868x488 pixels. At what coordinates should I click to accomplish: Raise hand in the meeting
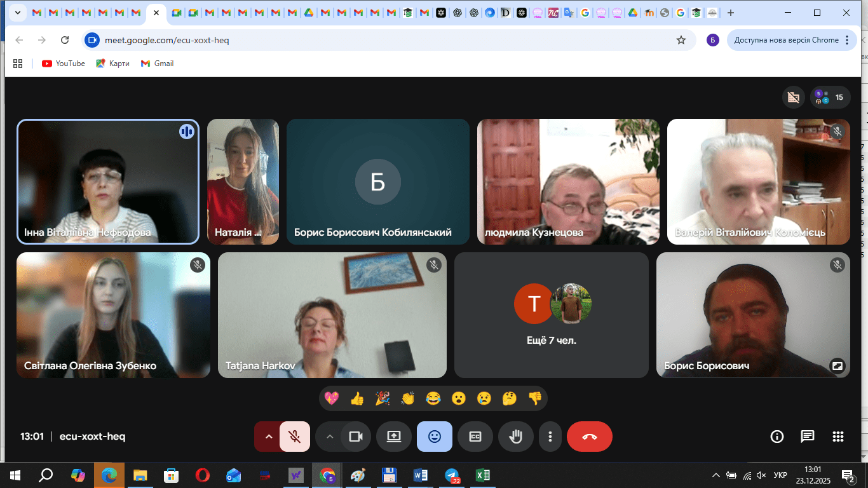click(515, 437)
